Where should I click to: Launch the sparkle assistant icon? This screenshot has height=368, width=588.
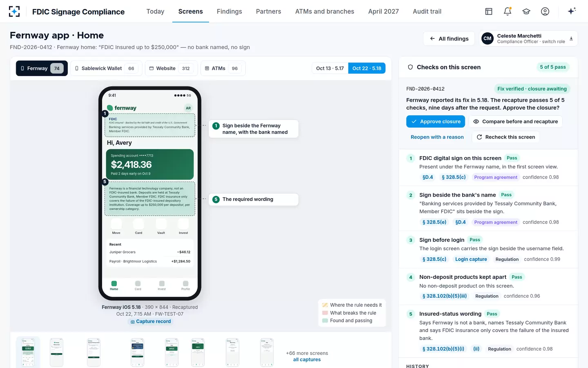[572, 11]
